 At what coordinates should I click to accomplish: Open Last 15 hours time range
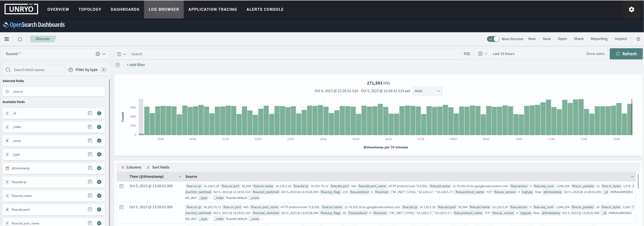(503, 54)
